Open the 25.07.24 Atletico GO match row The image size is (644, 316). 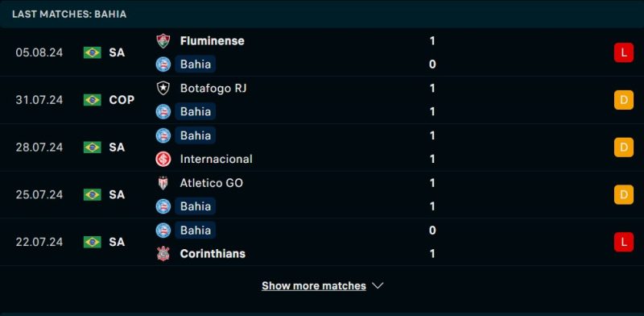322,194
